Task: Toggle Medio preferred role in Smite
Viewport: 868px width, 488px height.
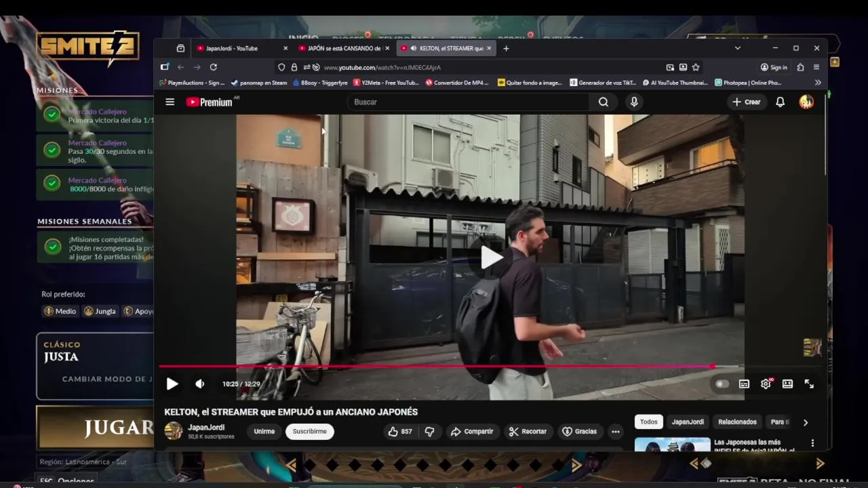Action: click(x=60, y=311)
